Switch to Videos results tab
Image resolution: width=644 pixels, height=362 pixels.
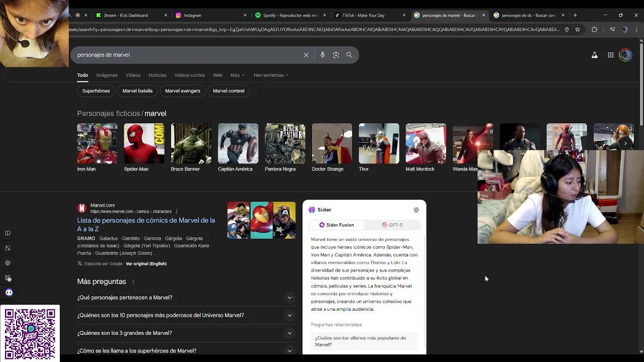[133, 75]
